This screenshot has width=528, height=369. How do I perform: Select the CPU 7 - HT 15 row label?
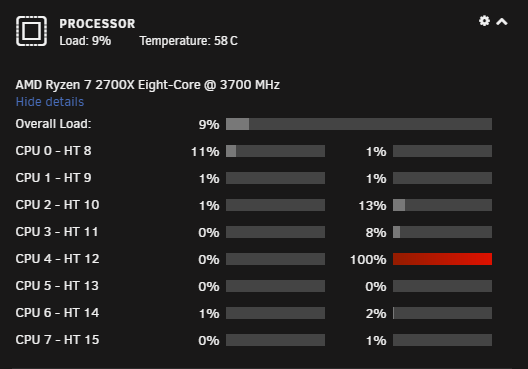coord(57,340)
